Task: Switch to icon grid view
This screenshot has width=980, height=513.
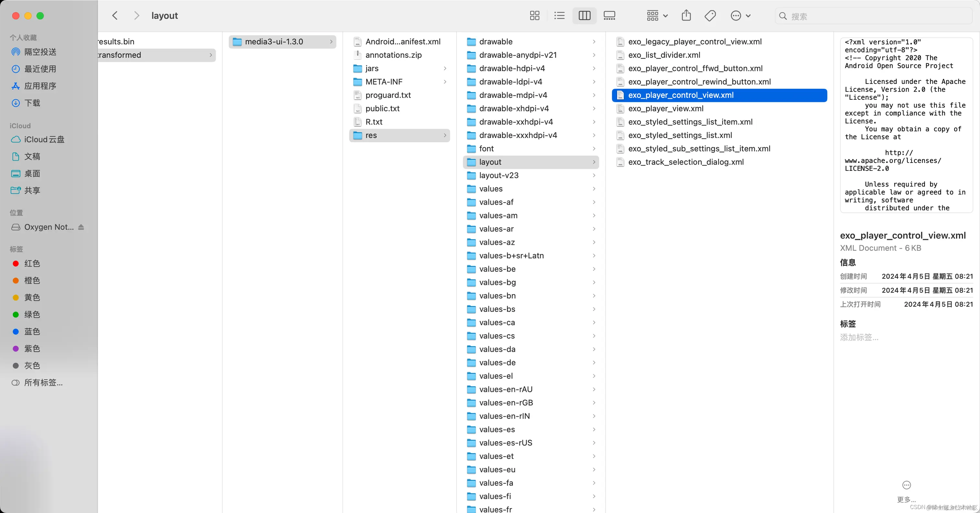Action: click(x=534, y=16)
